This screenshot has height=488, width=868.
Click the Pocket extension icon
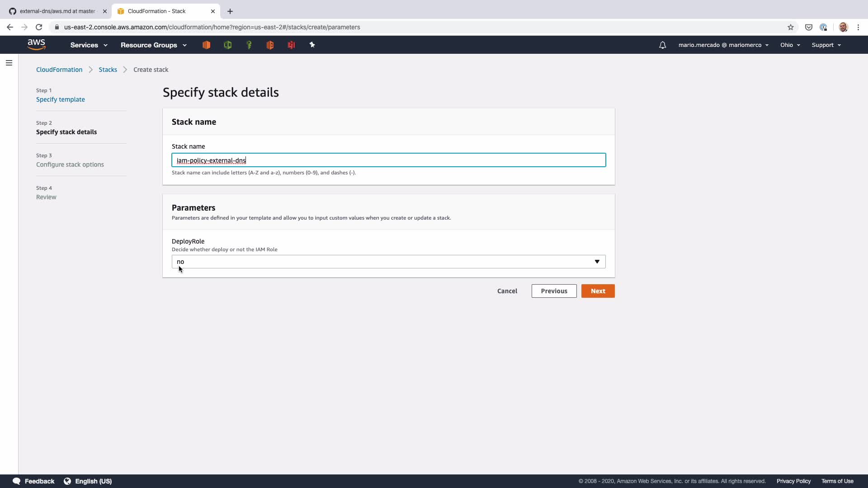tap(809, 27)
